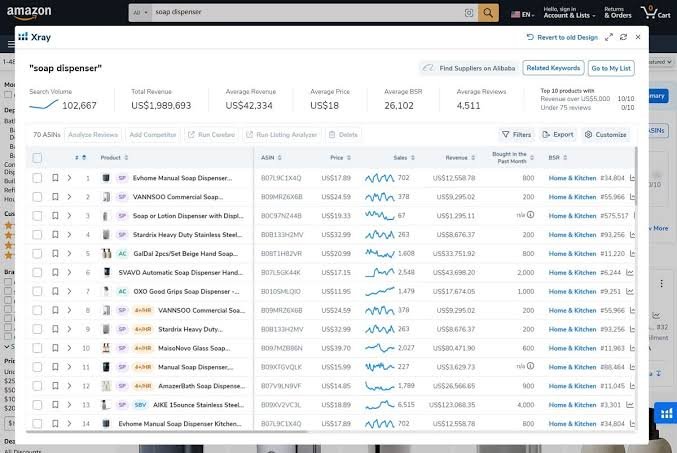Viewport: 677px width, 453px height.
Task: Check the box for row 2 VANNSOO Commercial Soap
Action: pos(37,197)
